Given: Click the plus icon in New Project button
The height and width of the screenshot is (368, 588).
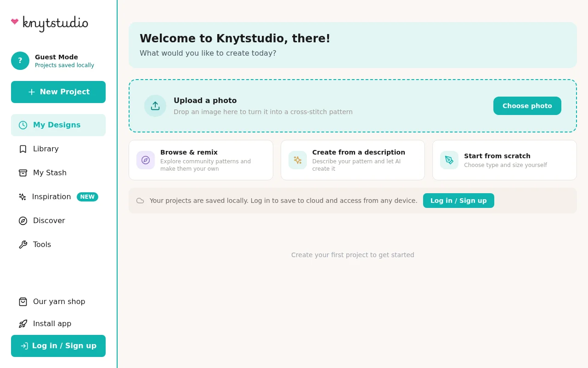Looking at the screenshot, I should pos(32,92).
